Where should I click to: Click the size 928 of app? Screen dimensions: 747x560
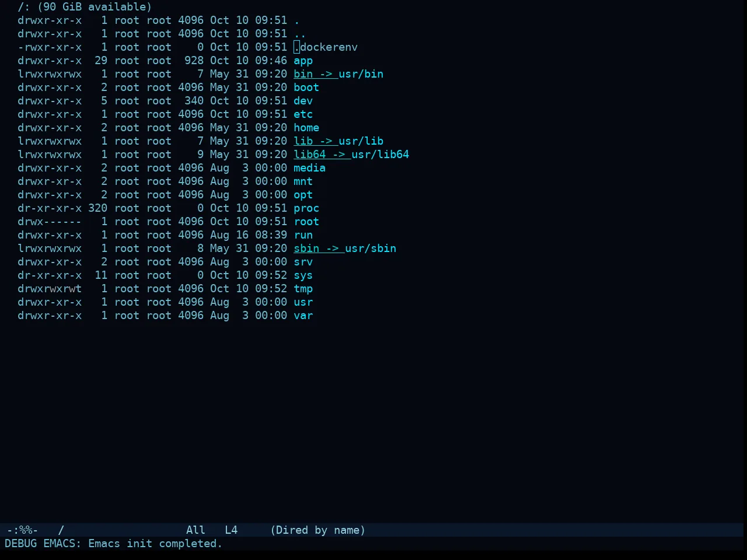194,61
